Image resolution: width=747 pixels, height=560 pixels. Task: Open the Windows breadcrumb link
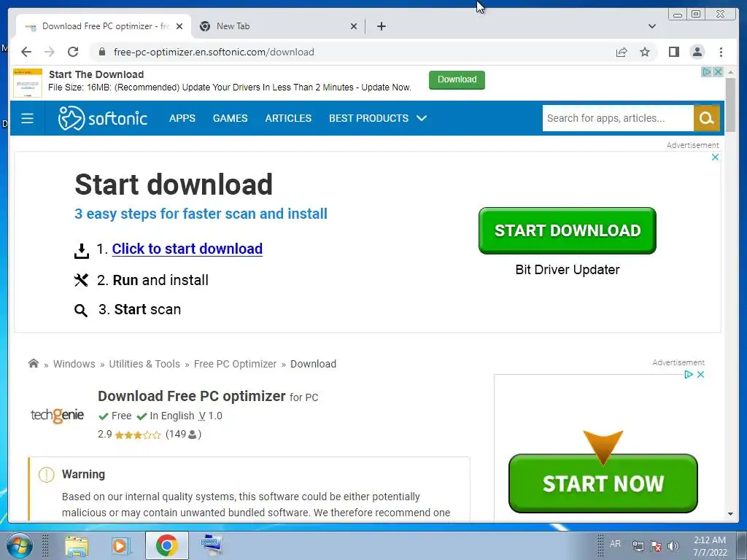coord(74,364)
